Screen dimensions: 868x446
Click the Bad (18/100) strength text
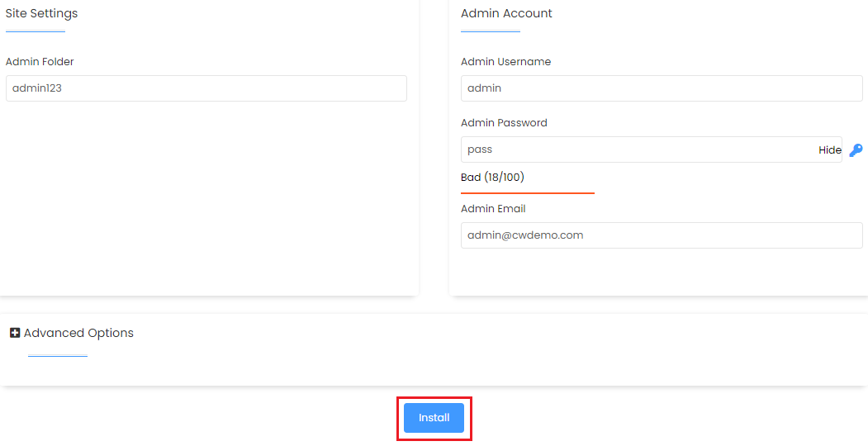coord(493,177)
